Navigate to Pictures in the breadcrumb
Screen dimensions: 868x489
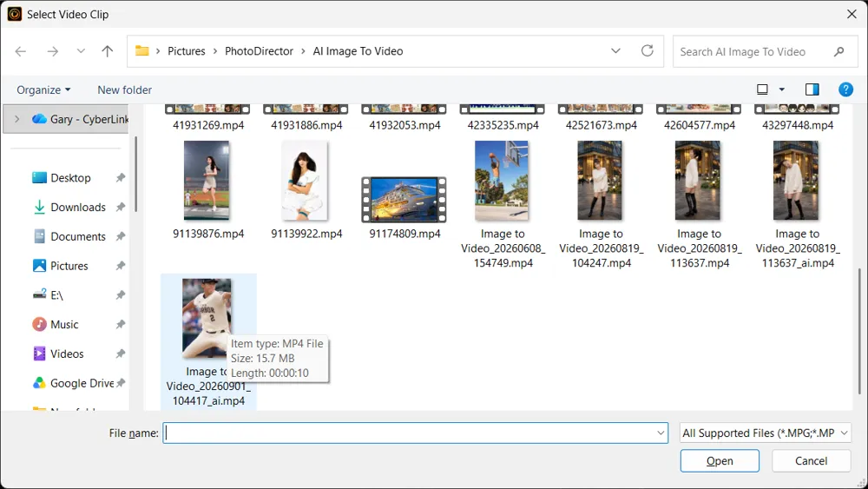coord(187,51)
